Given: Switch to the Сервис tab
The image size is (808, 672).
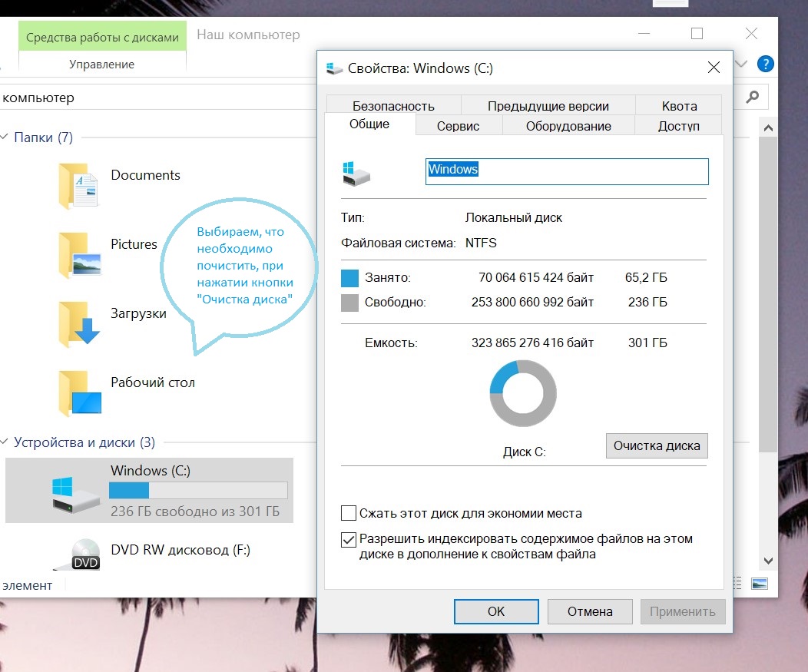Looking at the screenshot, I should tap(458, 126).
